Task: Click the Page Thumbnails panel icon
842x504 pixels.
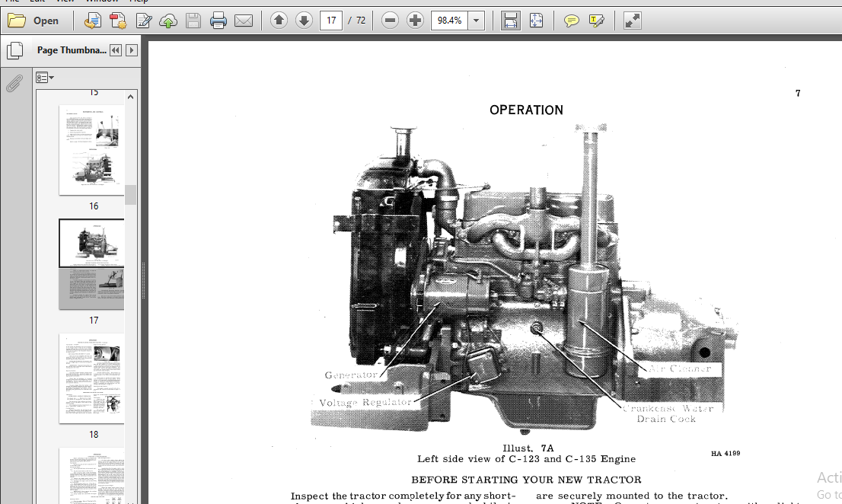Action: (x=15, y=50)
